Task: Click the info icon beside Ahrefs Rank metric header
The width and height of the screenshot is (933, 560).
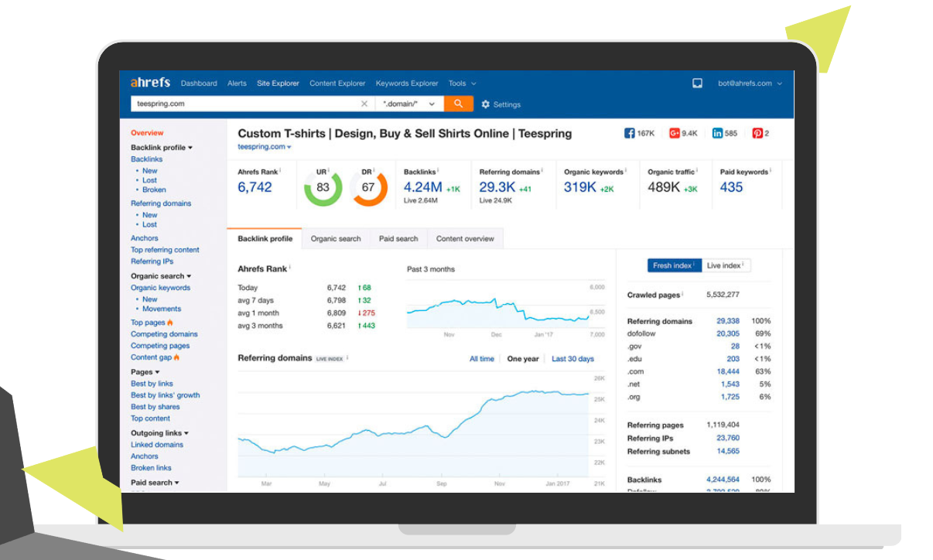Action: pyautogui.click(x=280, y=170)
